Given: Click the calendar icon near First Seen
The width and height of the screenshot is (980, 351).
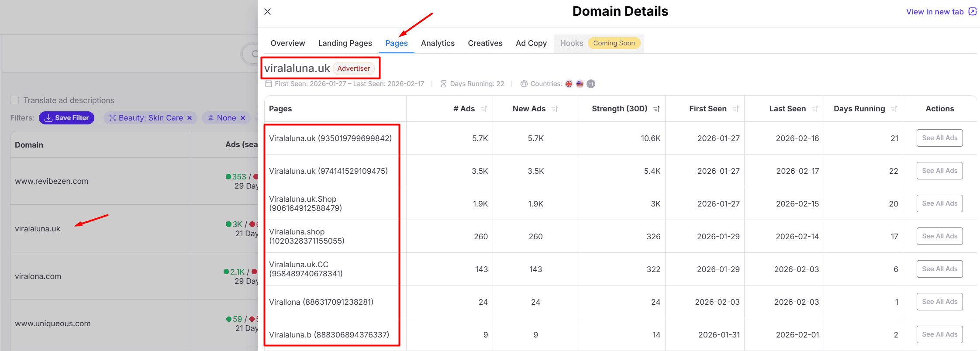Looking at the screenshot, I should [x=269, y=84].
